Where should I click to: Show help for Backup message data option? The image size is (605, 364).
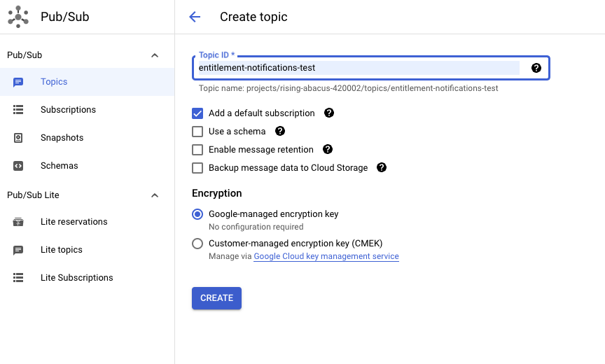click(x=381, y=167)
